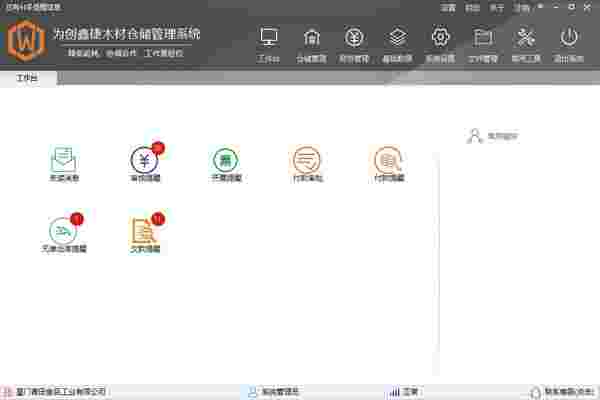This screenshot has height=400, width=600.
Task: Open the orange circle icon with horizontal lines
Action: (x=307, y=160)
